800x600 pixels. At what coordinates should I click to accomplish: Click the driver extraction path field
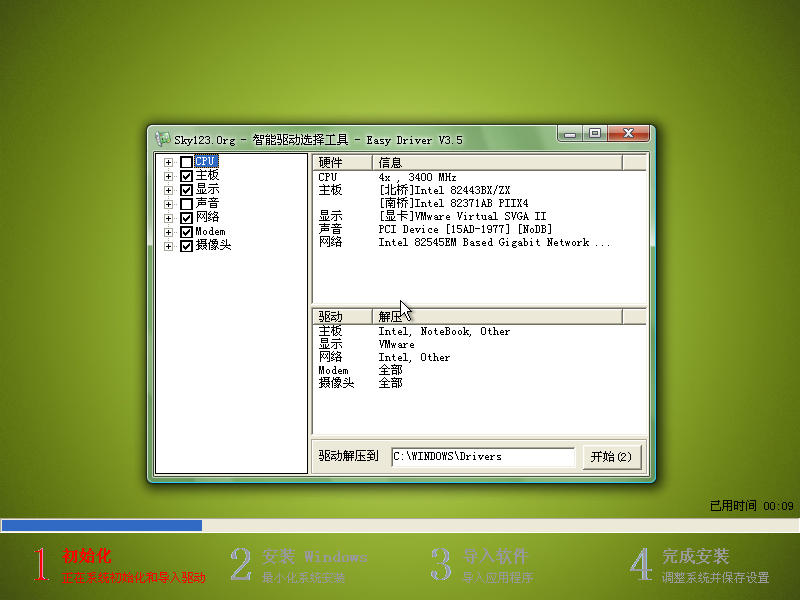(483, 457)
